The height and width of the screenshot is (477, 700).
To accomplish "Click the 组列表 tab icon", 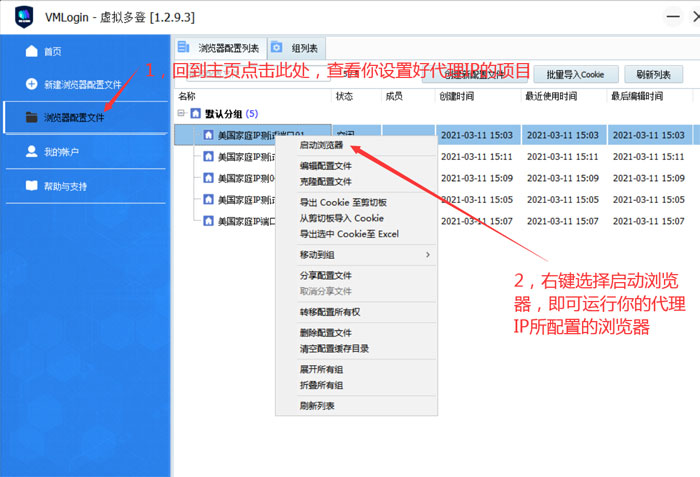I will (276, 47).
